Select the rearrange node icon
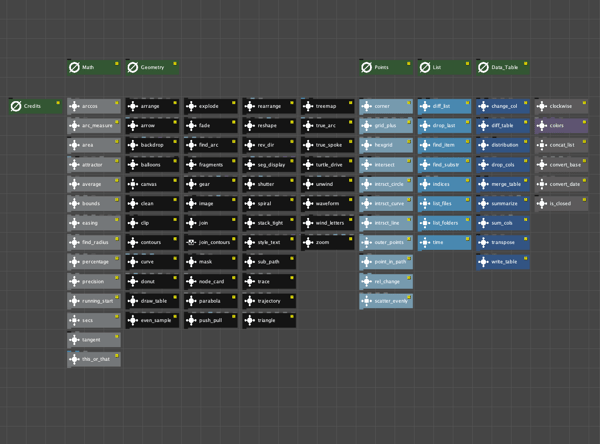Screen dimensions: 600x444 (250, 106)
